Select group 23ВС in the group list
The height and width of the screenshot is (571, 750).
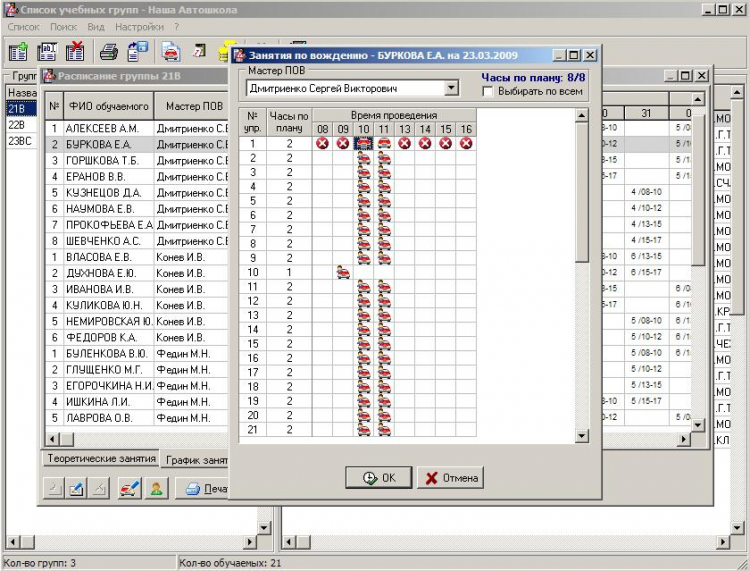[x=21, y=141]
